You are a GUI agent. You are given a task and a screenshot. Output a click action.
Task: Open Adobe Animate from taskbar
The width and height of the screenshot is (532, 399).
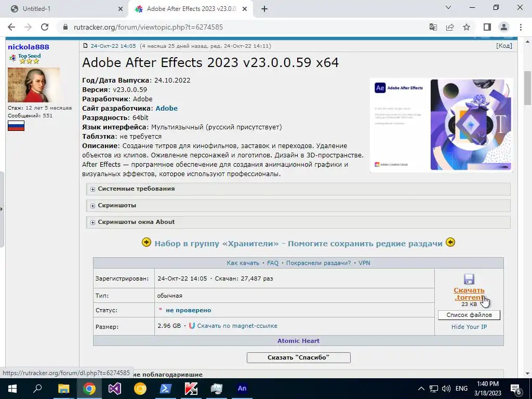click(x=242, y=389)
